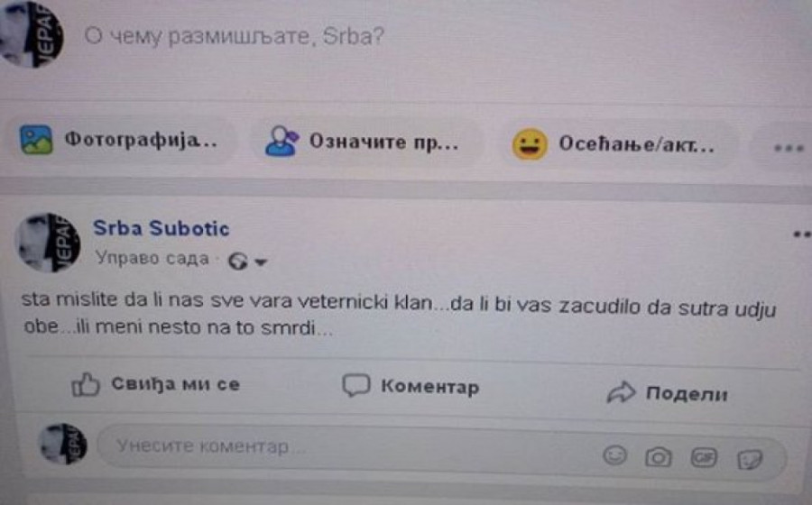Click the speech bubble comment icon

click(356, 385)
